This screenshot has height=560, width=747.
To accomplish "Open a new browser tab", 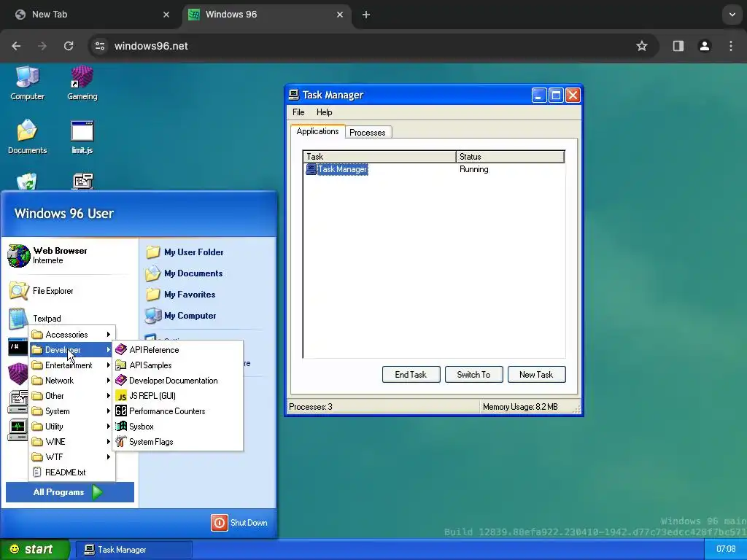I will 366,15.
